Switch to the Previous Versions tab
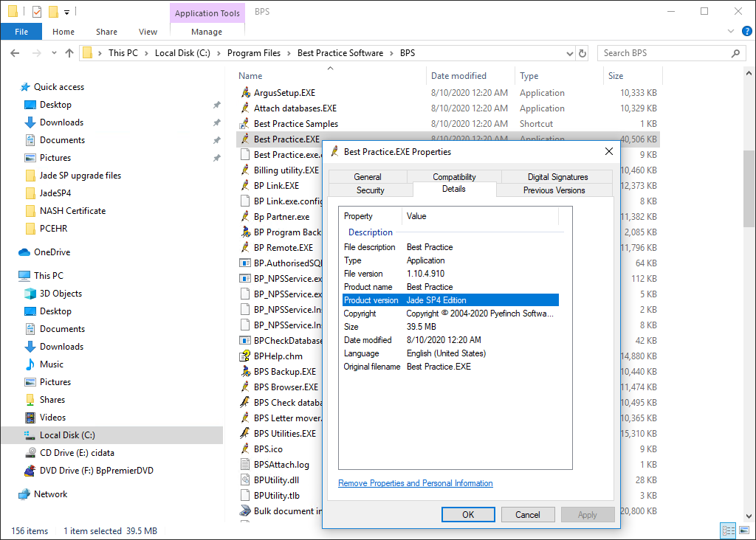 point(554,190)
